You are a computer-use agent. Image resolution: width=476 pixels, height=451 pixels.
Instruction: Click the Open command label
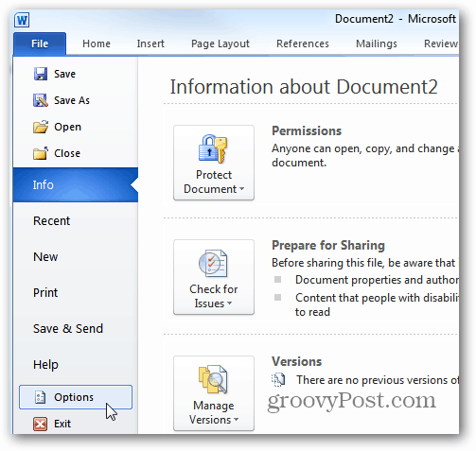coord(67,127)
